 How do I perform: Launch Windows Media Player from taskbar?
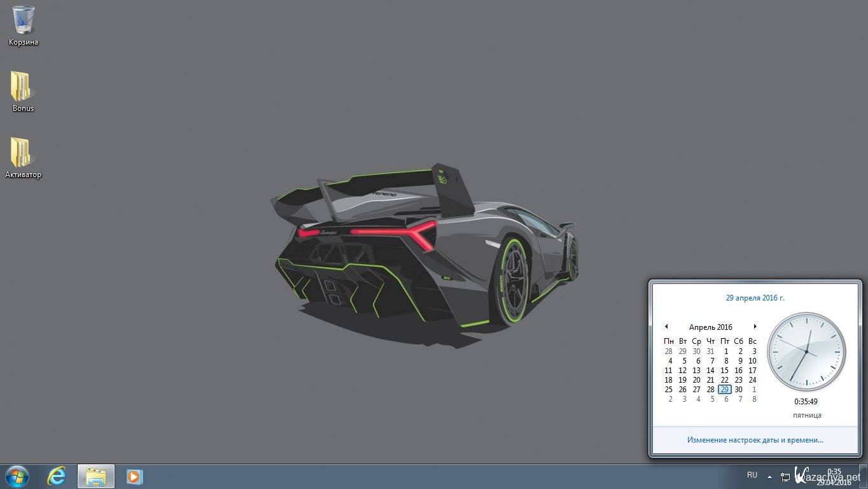(134, 476)
